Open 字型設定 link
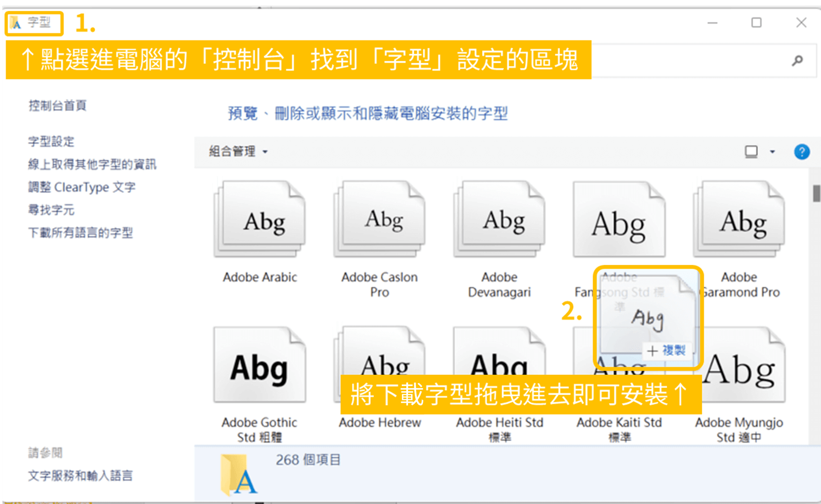The width and height of the screenshot is (821, 504). pyautogui.click(x=52, y=142)
